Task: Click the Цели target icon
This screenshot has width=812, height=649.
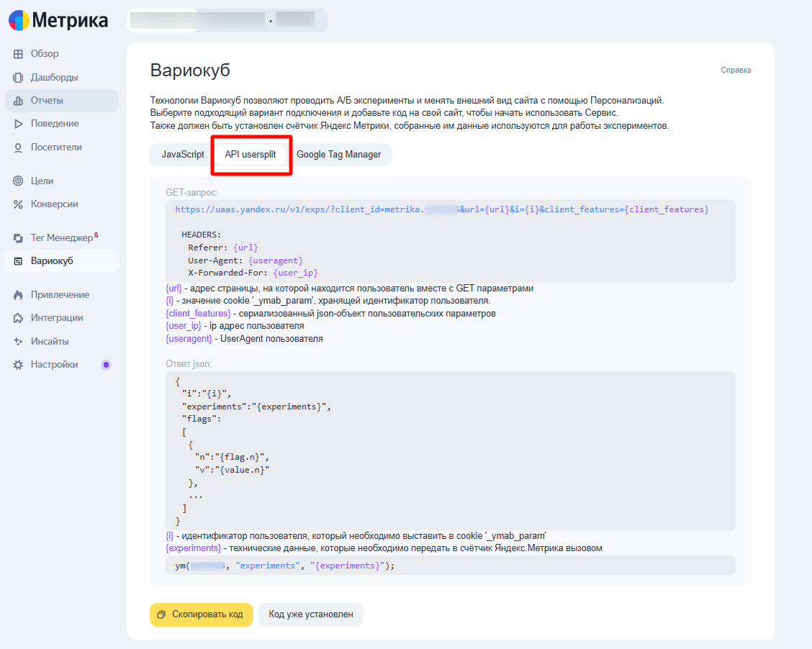Action: (18, 181)
